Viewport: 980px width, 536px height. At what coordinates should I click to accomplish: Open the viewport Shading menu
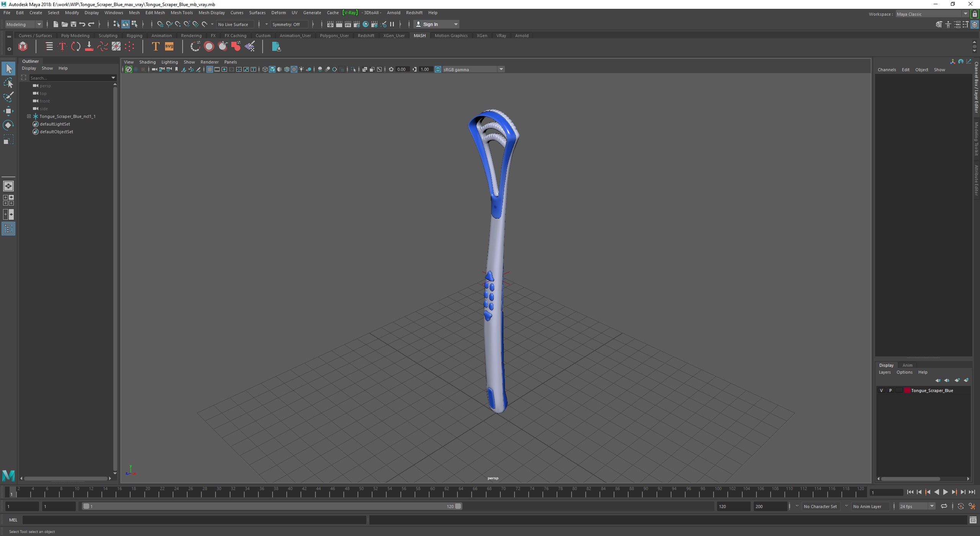pyautogui.click(x=147, y=62)
